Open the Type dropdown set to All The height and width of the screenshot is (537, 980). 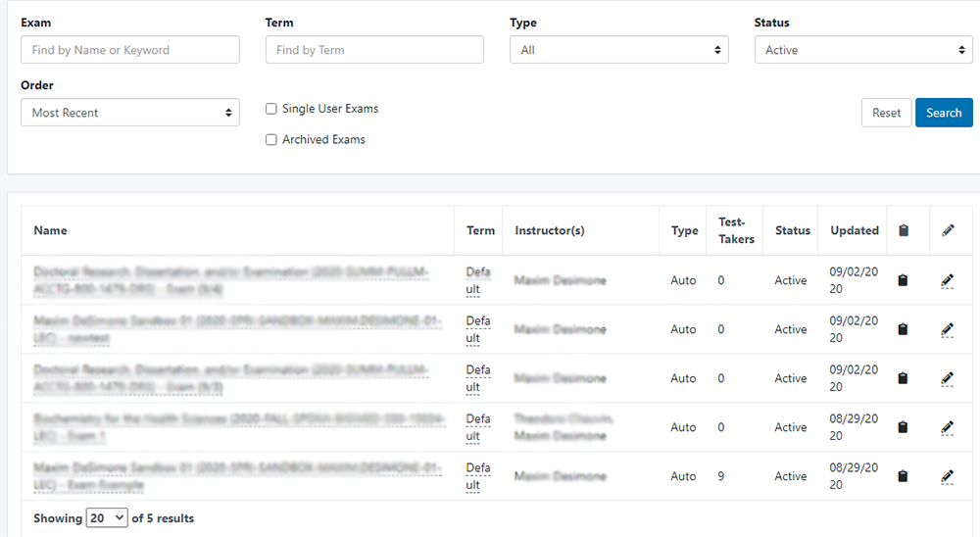tap(618, 50)
